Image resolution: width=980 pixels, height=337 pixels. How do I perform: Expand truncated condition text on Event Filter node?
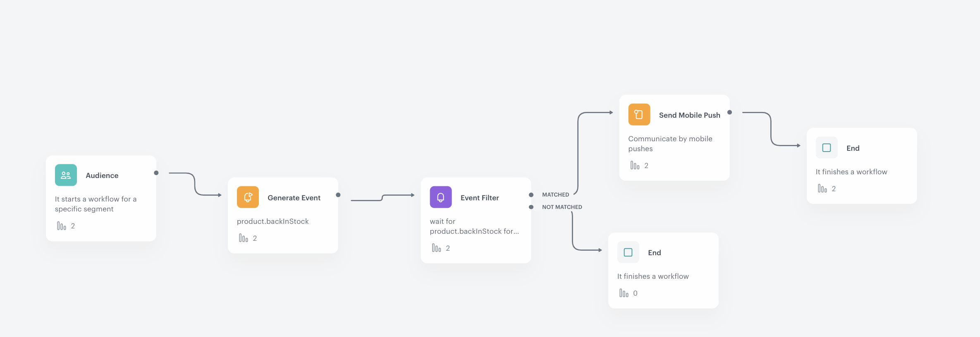click(474, 226)
